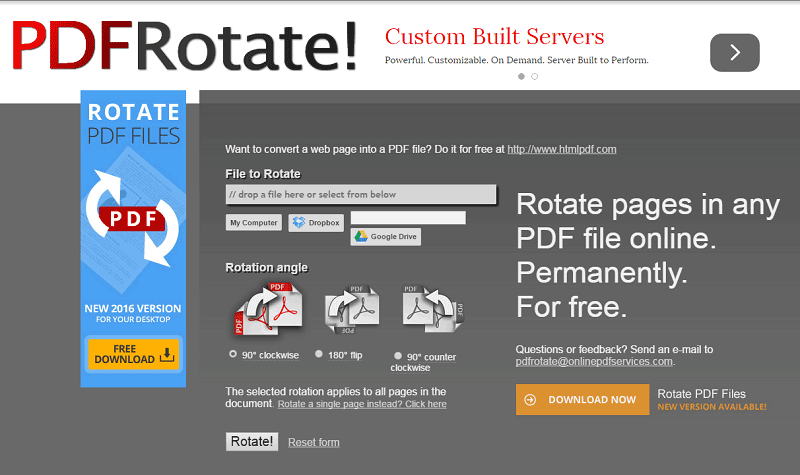Click 'Rotate a single page instead?' link

click(362, 404)
